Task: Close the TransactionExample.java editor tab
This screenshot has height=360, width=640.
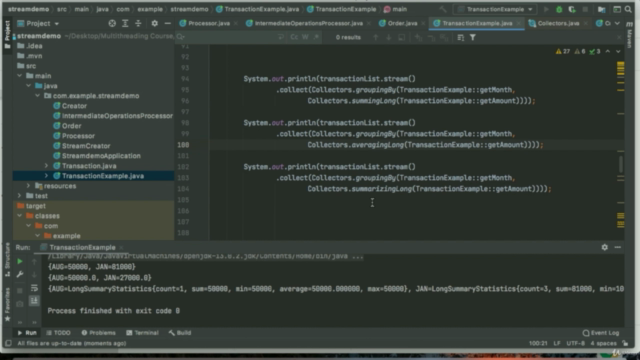Action: tap(518, 23)
